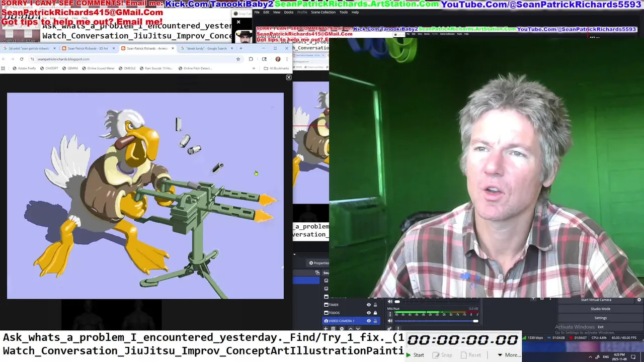Open the GEMINI bookmark
Viewport: 644px width, 362px height.
click(x=70, y=68)
